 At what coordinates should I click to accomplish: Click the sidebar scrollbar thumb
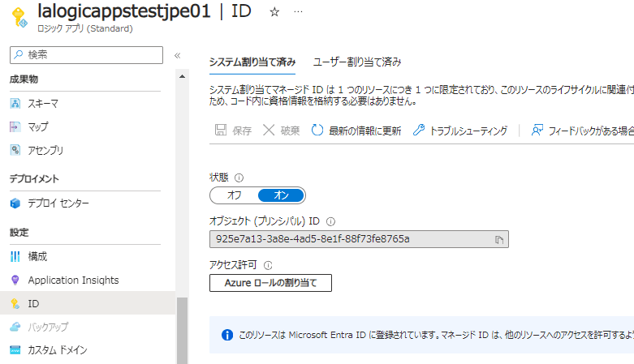click(x=182, y=331)
